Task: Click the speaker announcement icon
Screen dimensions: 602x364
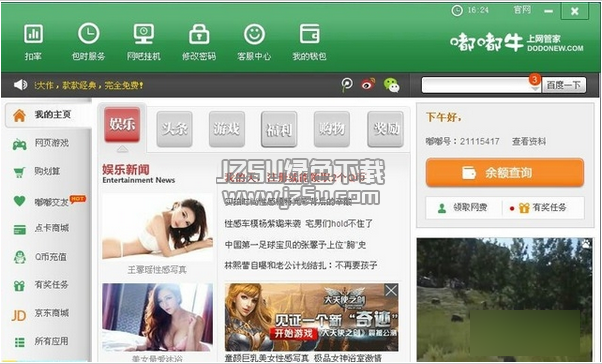Action: pyautogui.click(x=20, y=85)
